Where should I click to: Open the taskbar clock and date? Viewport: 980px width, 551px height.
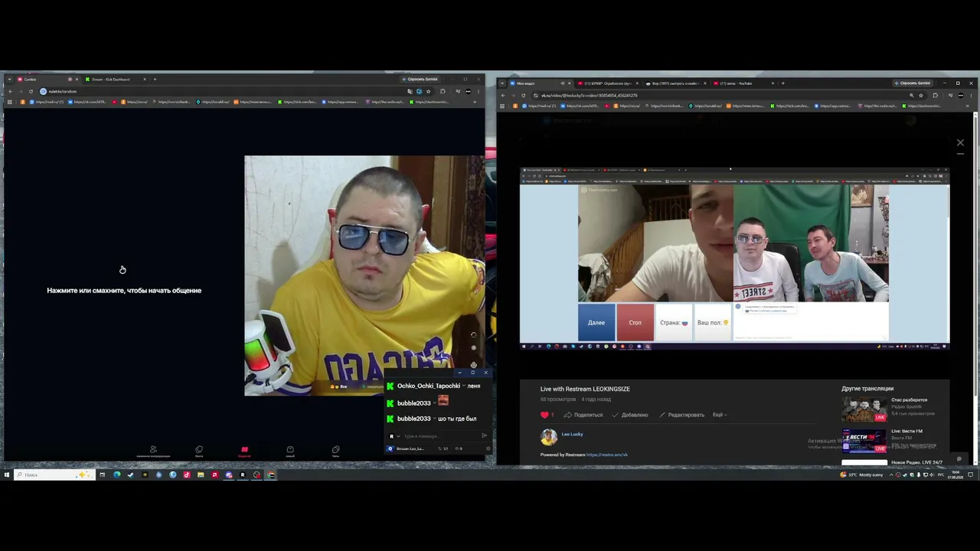coord(955,474)
